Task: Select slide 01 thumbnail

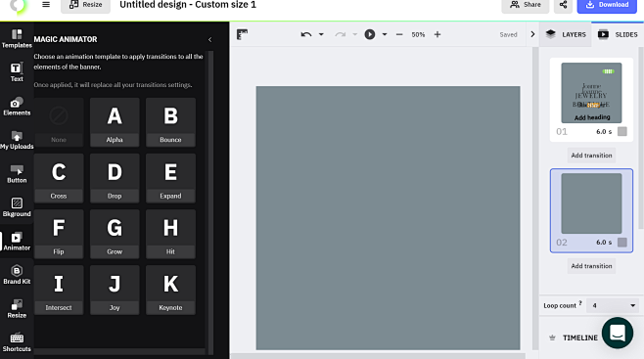Action: pyautogui.click(x=591, y=93)
